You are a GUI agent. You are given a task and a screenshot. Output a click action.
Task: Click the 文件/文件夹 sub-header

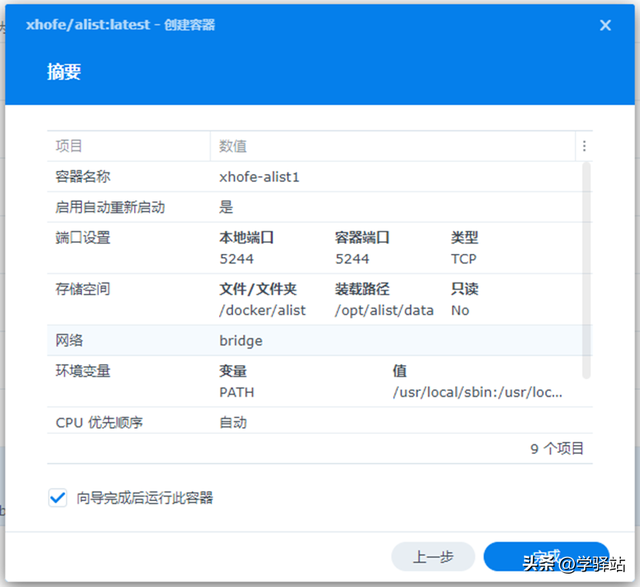258,289
